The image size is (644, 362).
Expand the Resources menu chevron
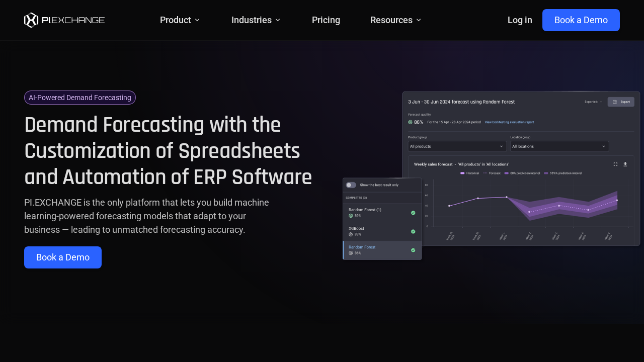pyautogui.click(x=418, y=20)
